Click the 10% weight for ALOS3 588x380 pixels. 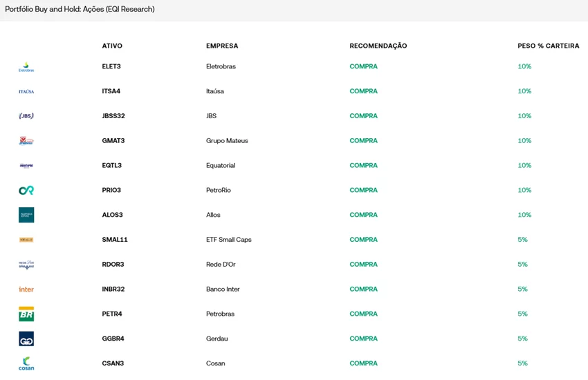(524, 214)
